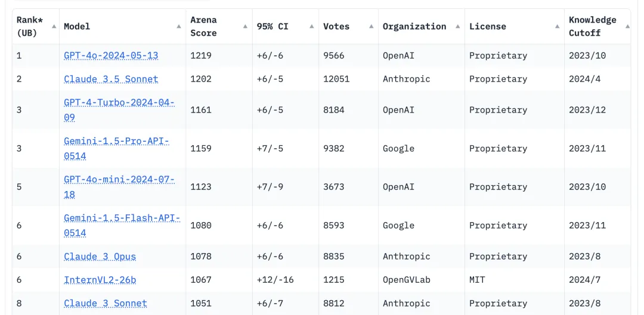Open the GPT-4o-2024-05-13 model link
Screen dimensions: 644x315
point(111,55)
